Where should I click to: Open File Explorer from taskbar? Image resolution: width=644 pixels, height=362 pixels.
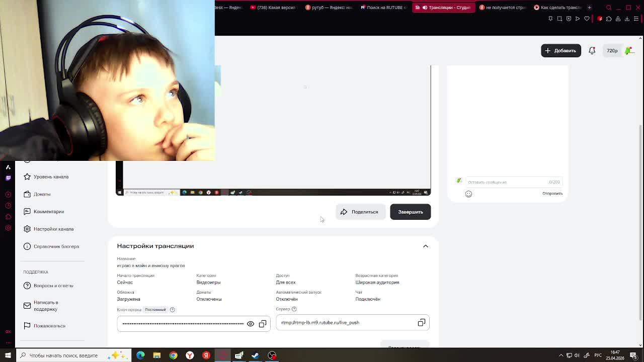[x=157, y=355]
